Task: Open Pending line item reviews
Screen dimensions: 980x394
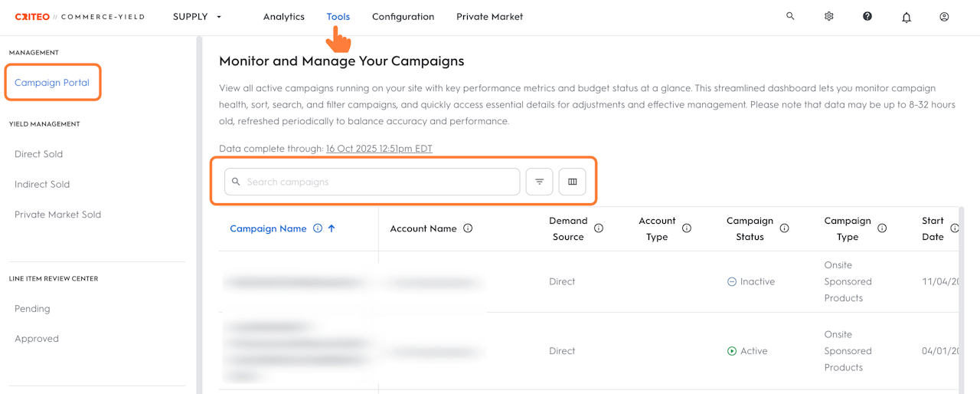Action: click(x=32, y=309)
